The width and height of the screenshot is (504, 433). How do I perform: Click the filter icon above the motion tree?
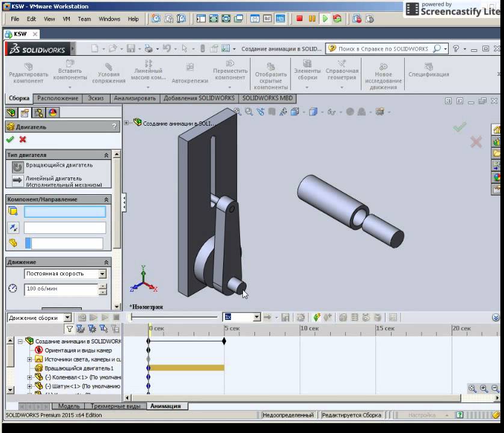tap(69, 329)
